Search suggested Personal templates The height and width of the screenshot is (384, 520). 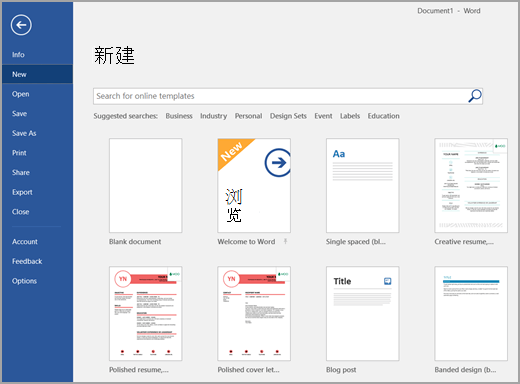coord(248,116)
